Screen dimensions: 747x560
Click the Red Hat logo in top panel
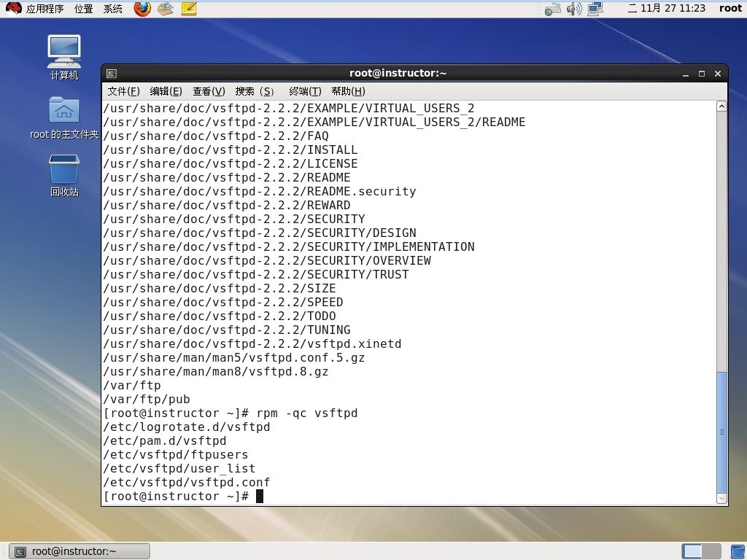click(x=13, y=8)
